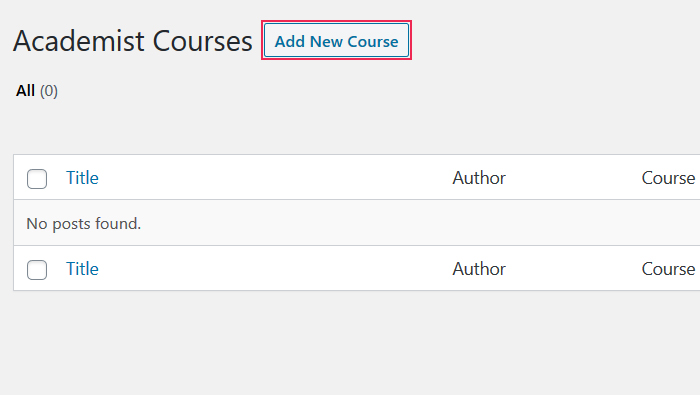
Task: Click the No posts found message
Action: [x=83, y=223]
